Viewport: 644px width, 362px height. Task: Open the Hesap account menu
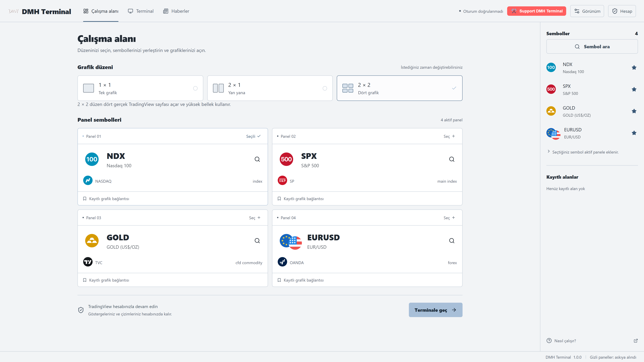tap(622, 11)
